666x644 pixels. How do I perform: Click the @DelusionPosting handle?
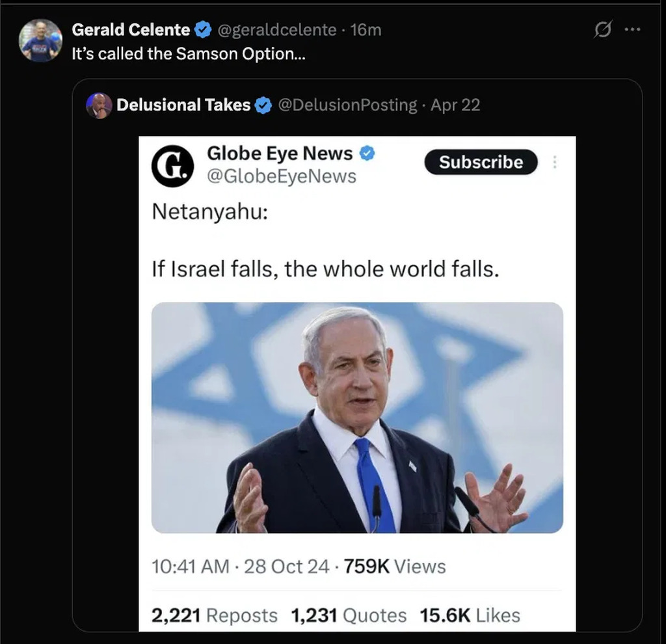pyautogui.click(x=347, y=105)
